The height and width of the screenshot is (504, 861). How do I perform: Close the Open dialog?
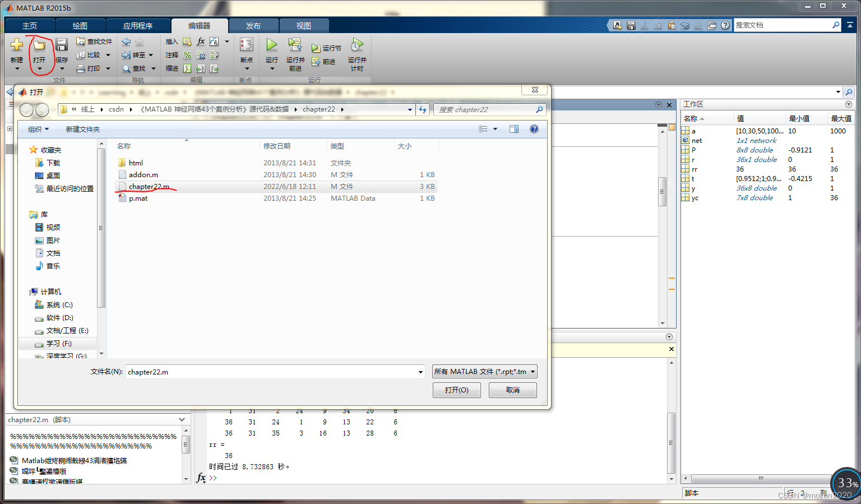click(x=535, y=90)
